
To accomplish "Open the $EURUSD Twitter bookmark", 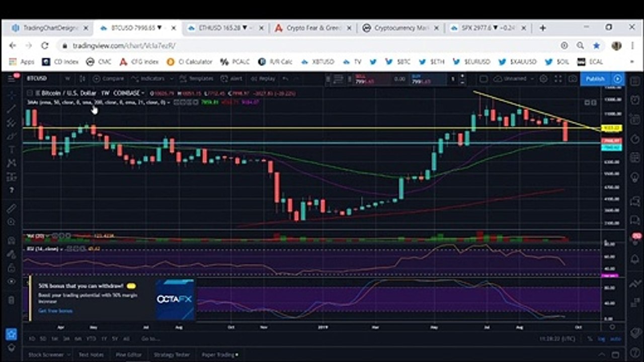I will [x=471, y=62].
